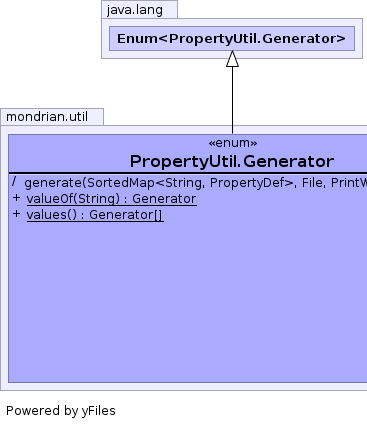Click the black divider line under class title
Image resolution: width=367 pixels, height=426 pixels.
click(x=188, y=173)
